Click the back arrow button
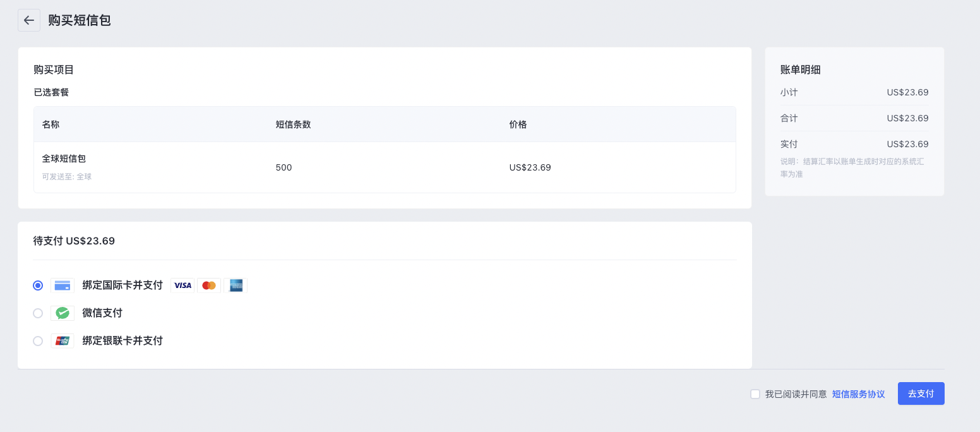Viewport: 980px width, 432px height. [x=29, y=20]
